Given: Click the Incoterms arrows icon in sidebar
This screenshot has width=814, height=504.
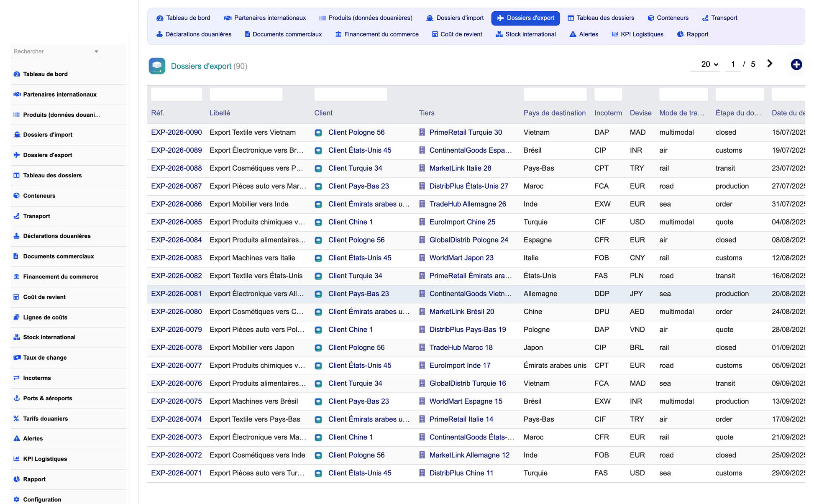Looking at the screenshot, I should pyautogui.click(x=17, y=378).
